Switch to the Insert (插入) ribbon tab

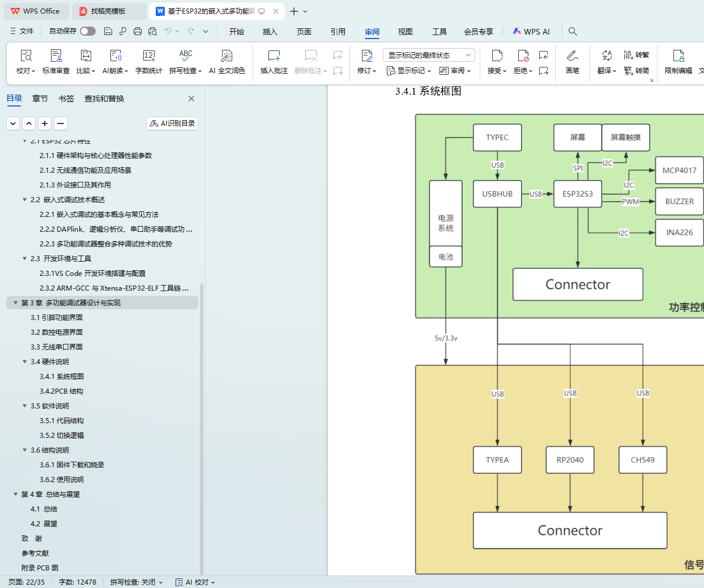point(270,32)
